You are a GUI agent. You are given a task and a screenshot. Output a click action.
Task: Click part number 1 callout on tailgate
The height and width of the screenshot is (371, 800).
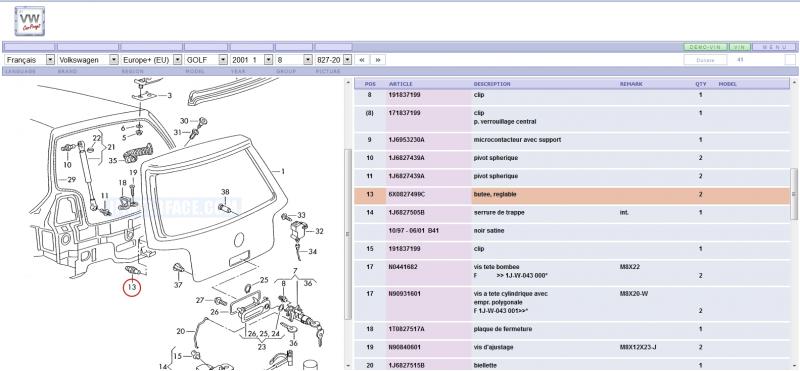coord(283,171)
